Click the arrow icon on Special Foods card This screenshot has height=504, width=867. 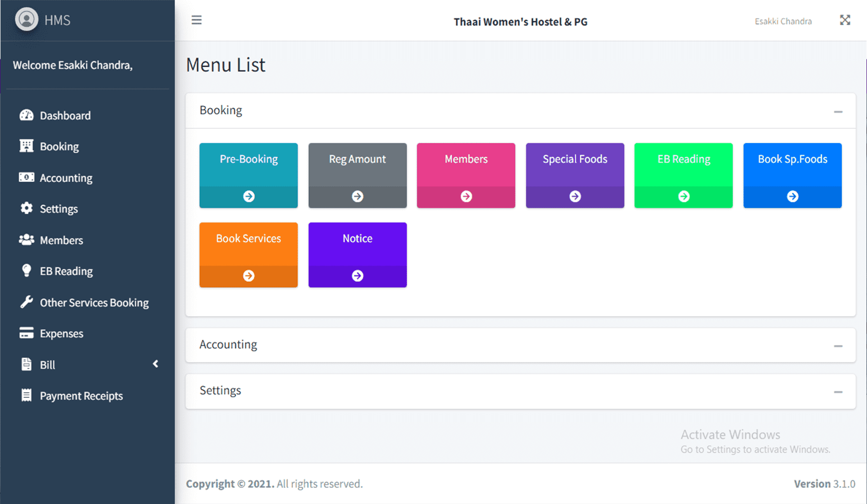coord(575,196)
